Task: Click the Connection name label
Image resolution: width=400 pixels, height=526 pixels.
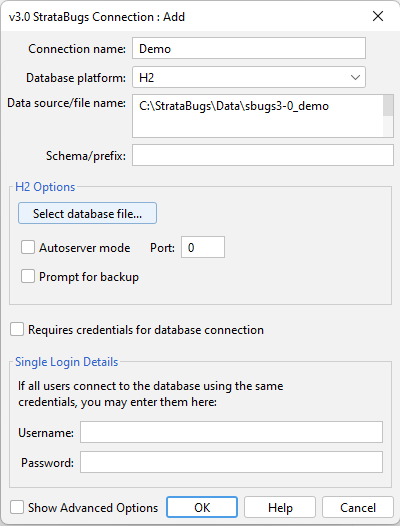Action: coord(77,49)
